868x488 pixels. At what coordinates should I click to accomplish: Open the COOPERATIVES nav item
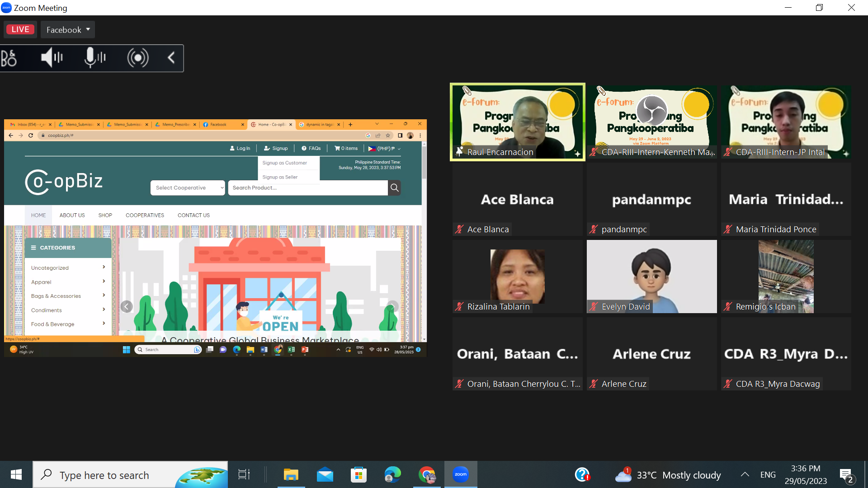click(145, 216)
